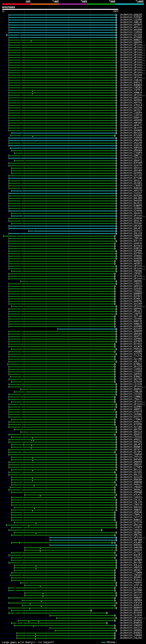Click the UniRef100_B4DWC6 entry
146x644 pixels.
click(x=131, y=85)
